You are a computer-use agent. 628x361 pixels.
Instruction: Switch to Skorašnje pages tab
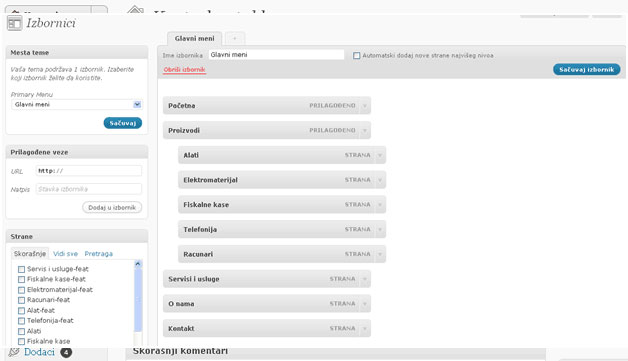pos(30,254)
